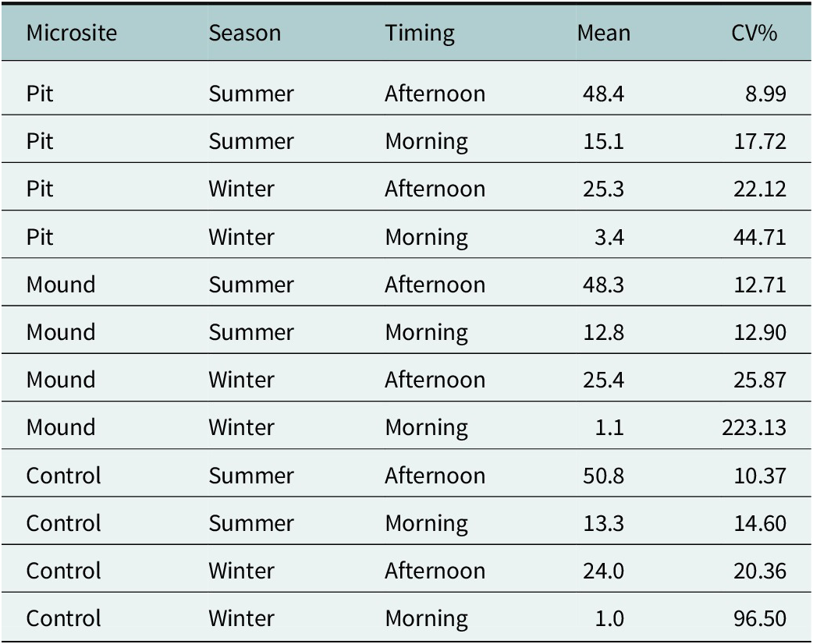
Task: Click the Timing column header
Action: tap(420, 34)
